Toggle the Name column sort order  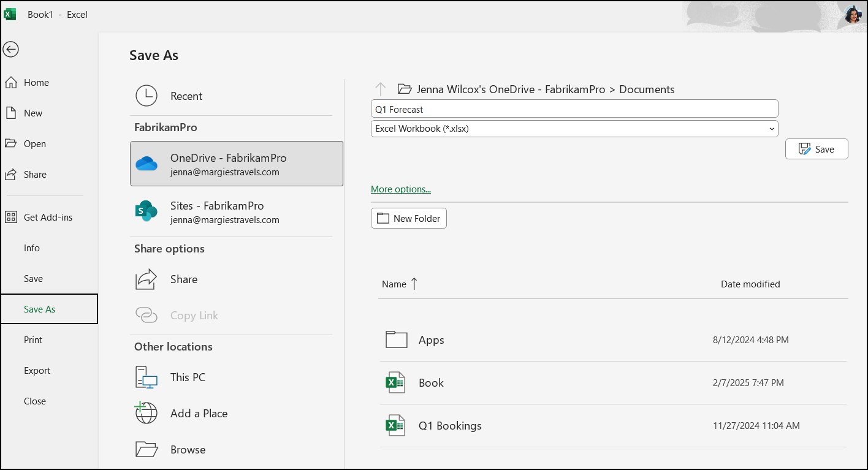point(400,284)
